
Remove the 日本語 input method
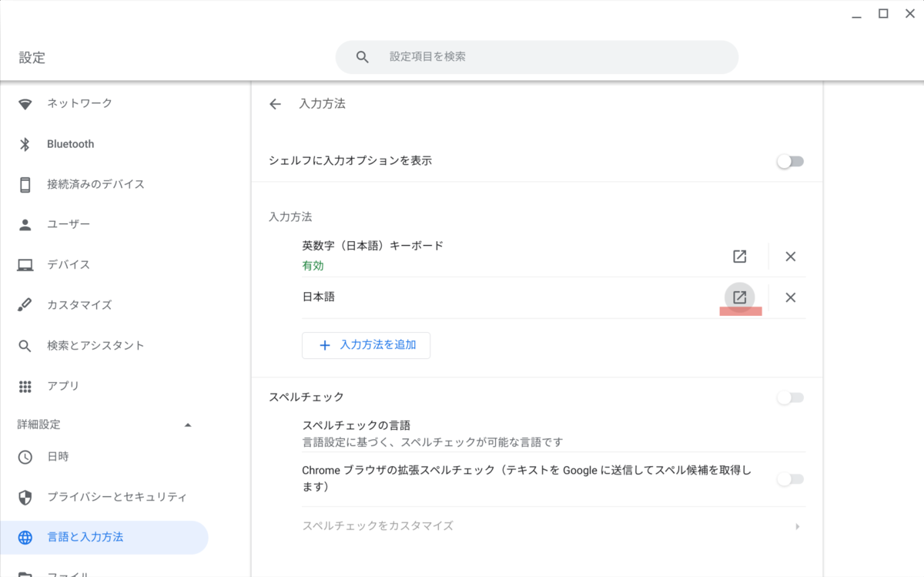790,297
